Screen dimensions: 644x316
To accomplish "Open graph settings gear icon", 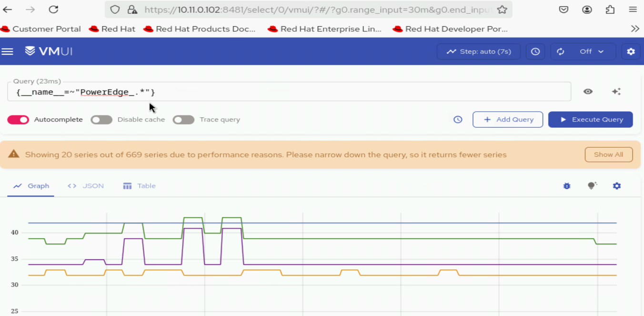I will (x=617, y=186).
